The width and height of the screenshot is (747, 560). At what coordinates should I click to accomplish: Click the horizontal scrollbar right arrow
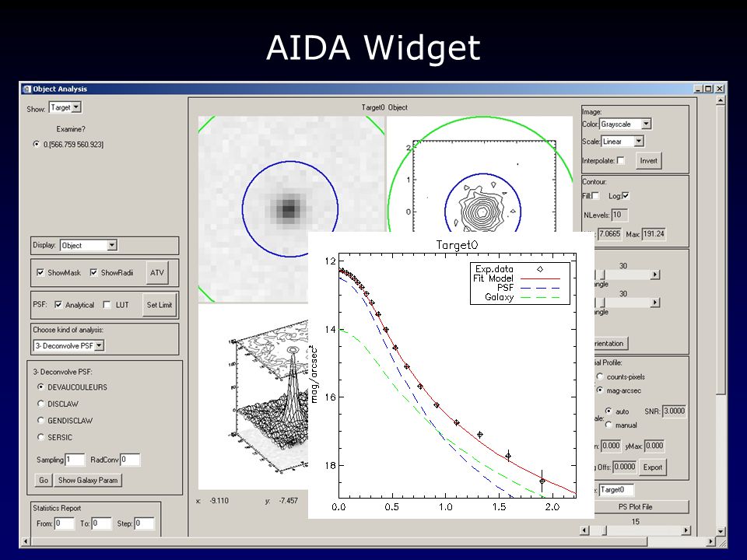coord(710,541)
